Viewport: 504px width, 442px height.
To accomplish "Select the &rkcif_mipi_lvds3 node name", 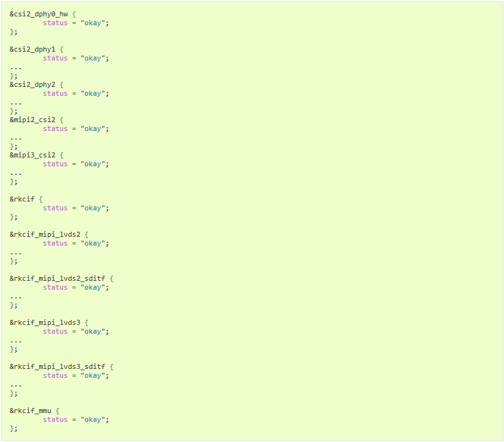I will click(45, 322).
